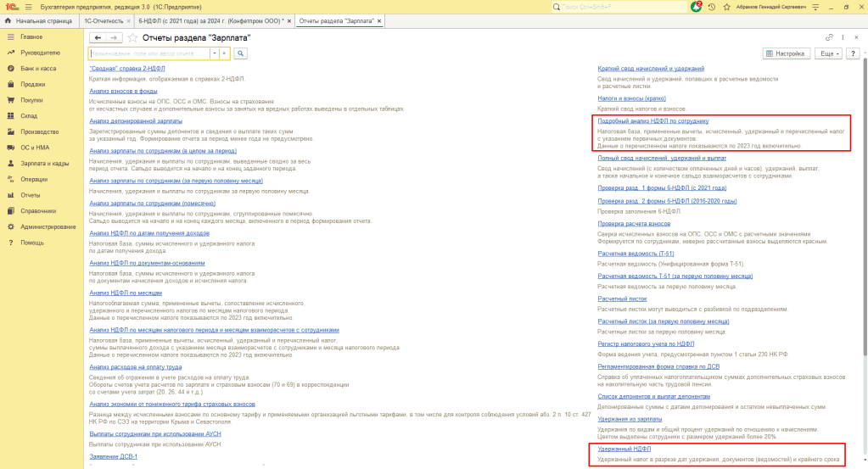868x469 pixels.
Task: Click the report name search field
Action: 148,53
